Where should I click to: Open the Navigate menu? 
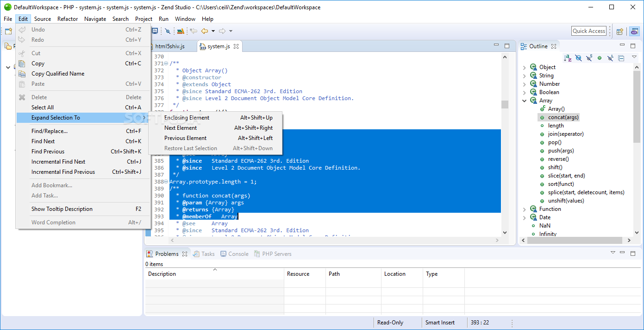coord(95,19)
